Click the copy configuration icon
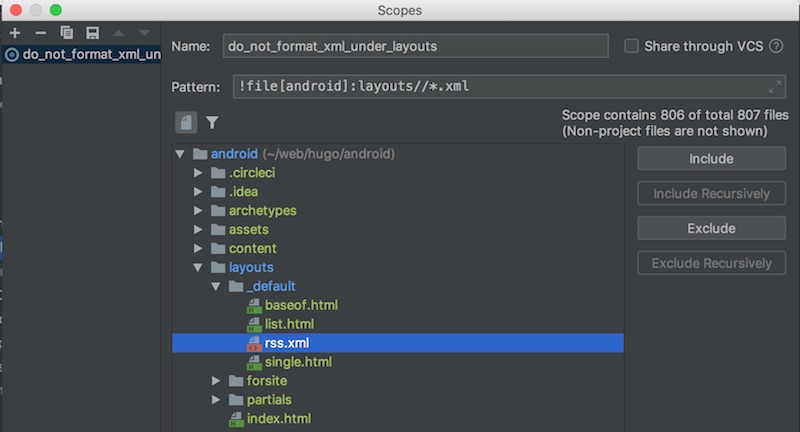 pyautogui.click(x=66, y=33)
